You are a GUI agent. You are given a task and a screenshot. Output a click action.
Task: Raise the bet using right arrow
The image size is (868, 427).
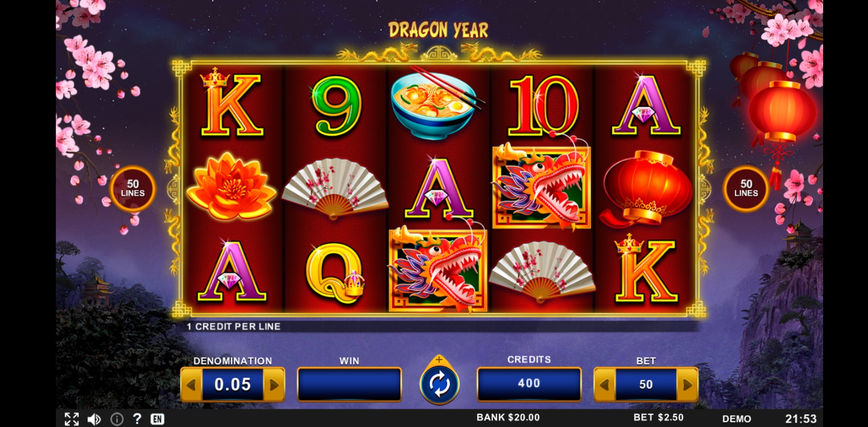(687, 384)
